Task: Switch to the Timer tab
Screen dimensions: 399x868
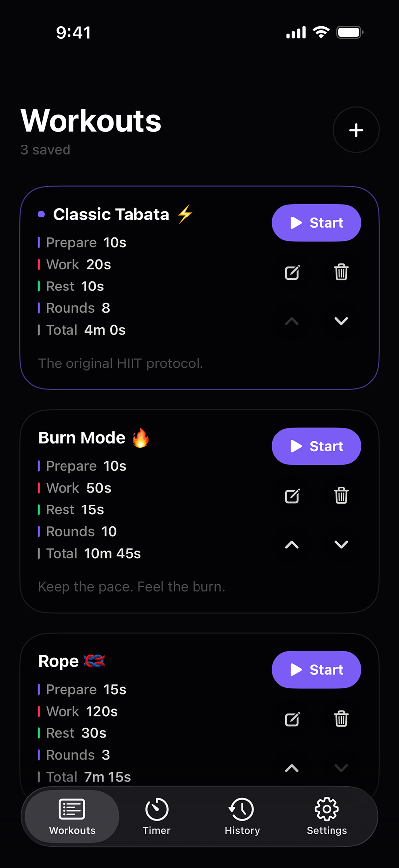Action: [x=157, y=816]
